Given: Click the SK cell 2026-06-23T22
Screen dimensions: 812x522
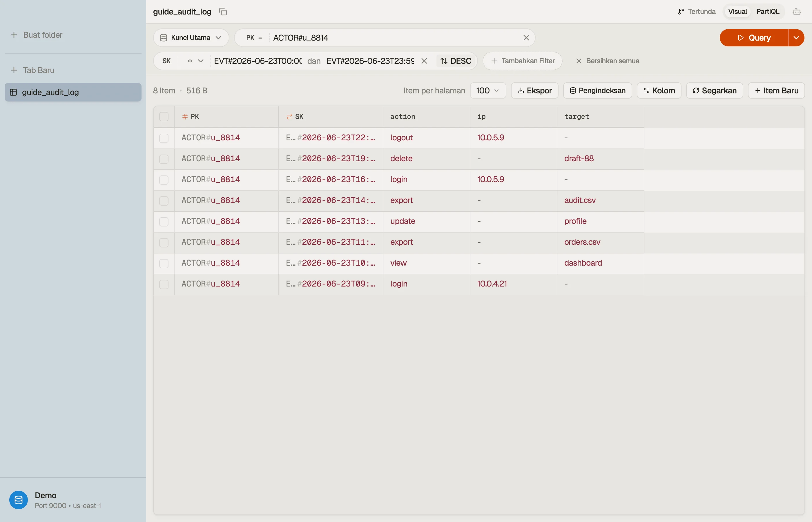Looking at the screenshot, I should [x=331, y=138].
